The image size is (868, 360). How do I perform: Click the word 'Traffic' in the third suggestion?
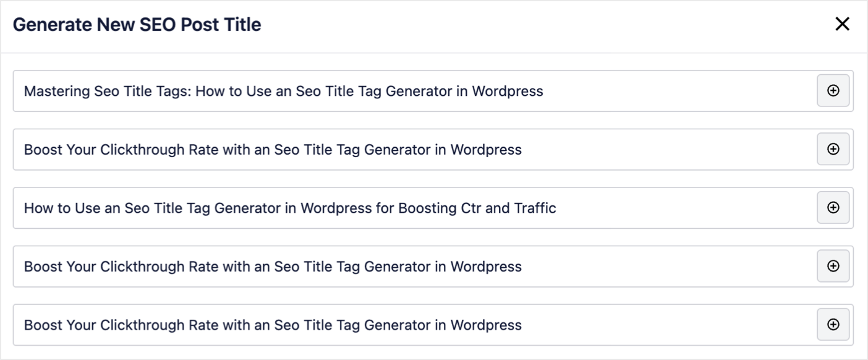(x=535, y=208)
